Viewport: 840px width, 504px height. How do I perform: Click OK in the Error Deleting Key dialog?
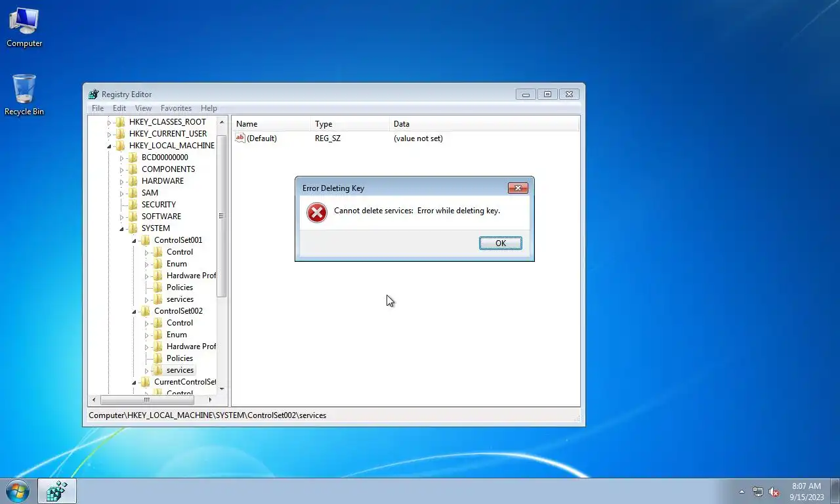500,243
